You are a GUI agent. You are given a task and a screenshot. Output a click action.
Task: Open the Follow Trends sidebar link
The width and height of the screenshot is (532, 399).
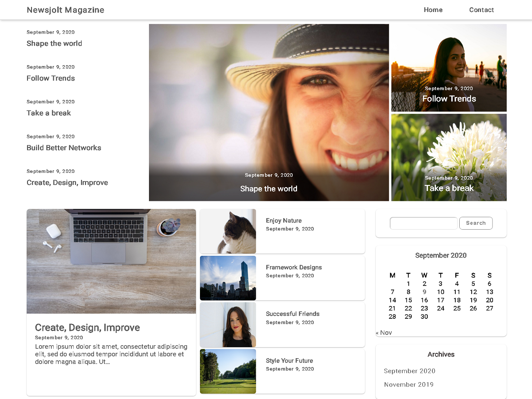[51, 78]
